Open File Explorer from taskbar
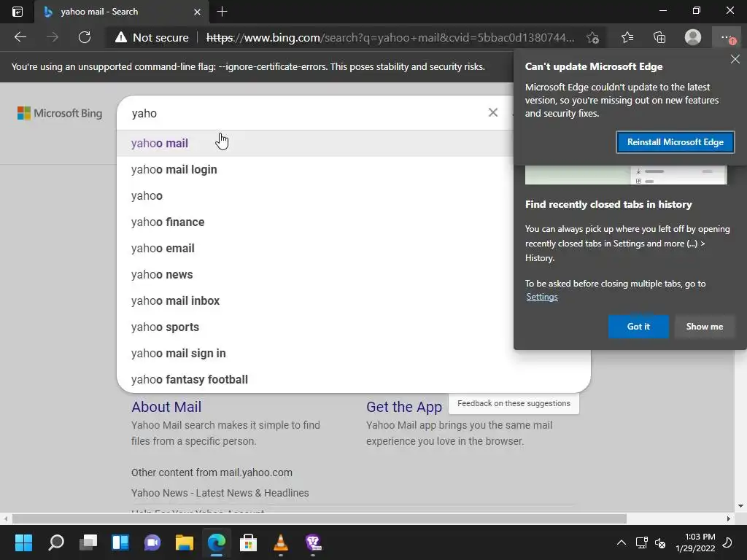 point(185,542)
